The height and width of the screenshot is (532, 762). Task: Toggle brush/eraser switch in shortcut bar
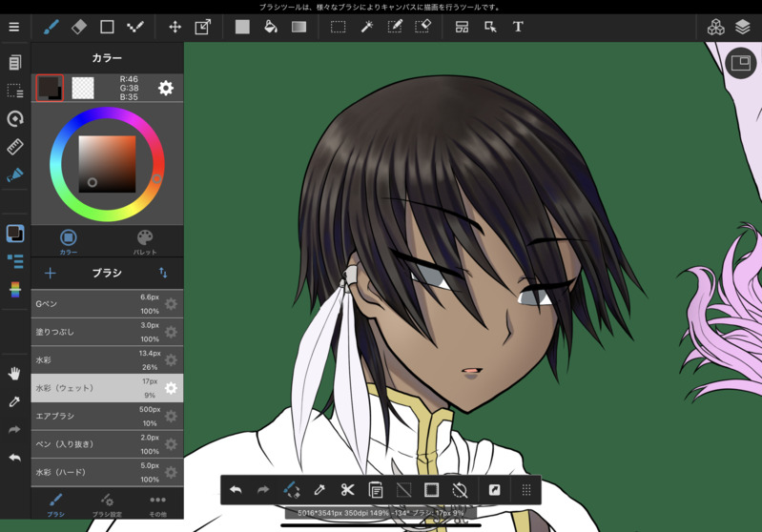[x=292, y=490]
